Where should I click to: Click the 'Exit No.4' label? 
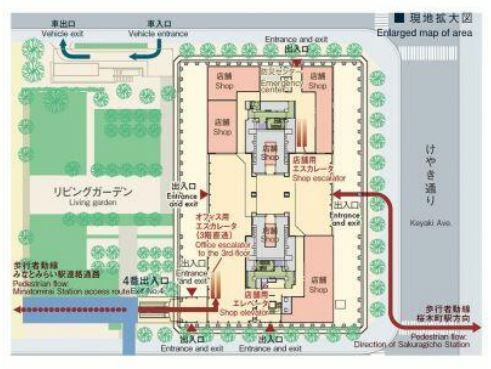(147, 291)
